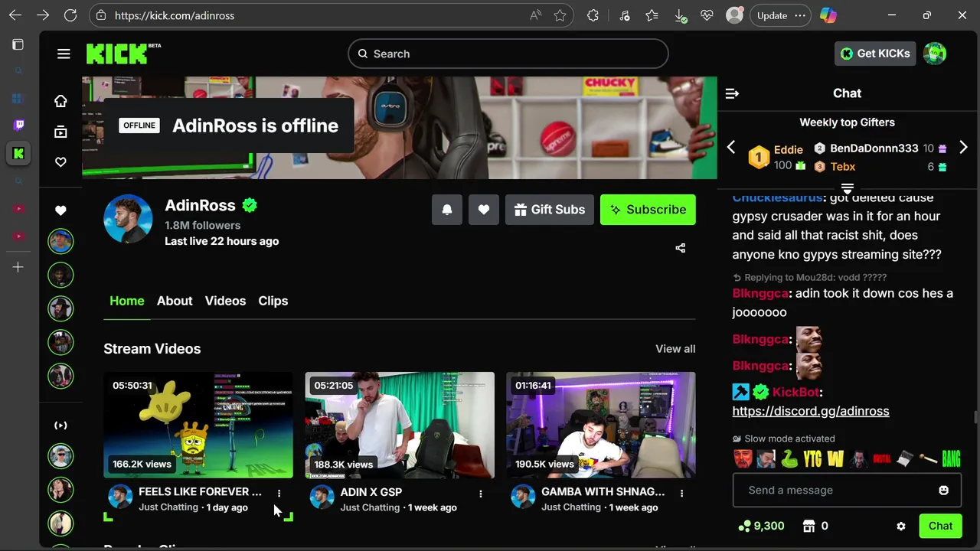Click the KickBot username
This screenshot has height=551, width=980.
point(796,392)
